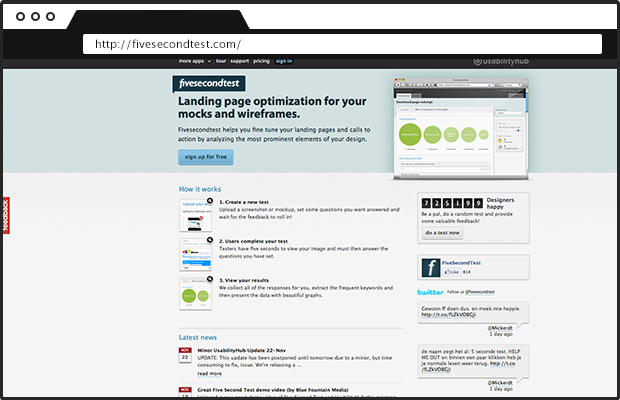Viewport: 620px width, 400px height.
Task: Click the Facebook page icon
Action: [430, 267]
